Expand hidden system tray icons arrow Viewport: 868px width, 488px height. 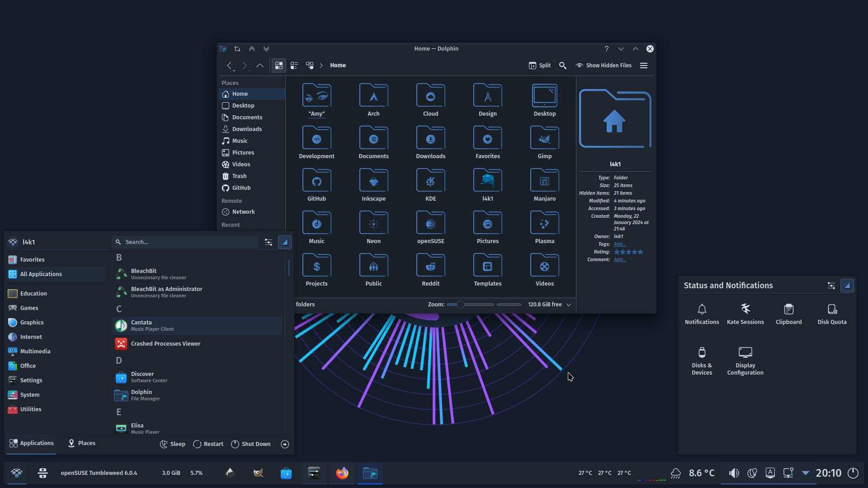pos(806,473)
